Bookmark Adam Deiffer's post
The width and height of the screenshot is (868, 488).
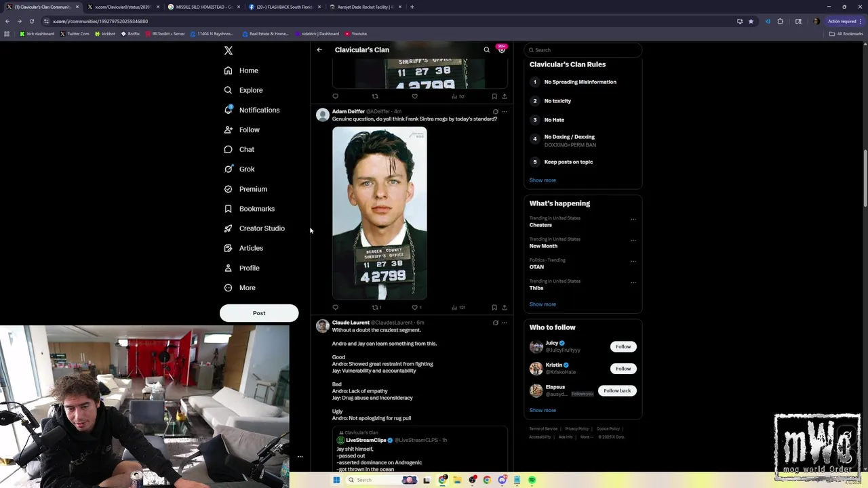494,308
